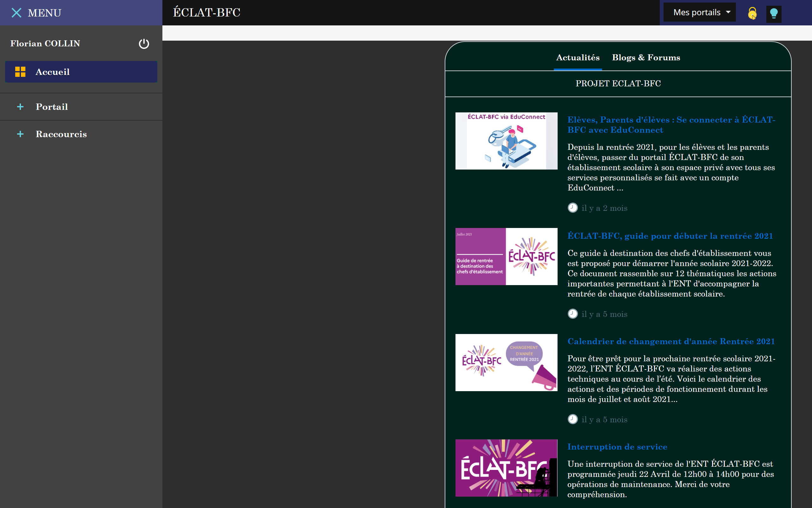Expand the Raccourcis section plus icon
The width and height of the screenshot is (812, 508).
click(20, 134)
